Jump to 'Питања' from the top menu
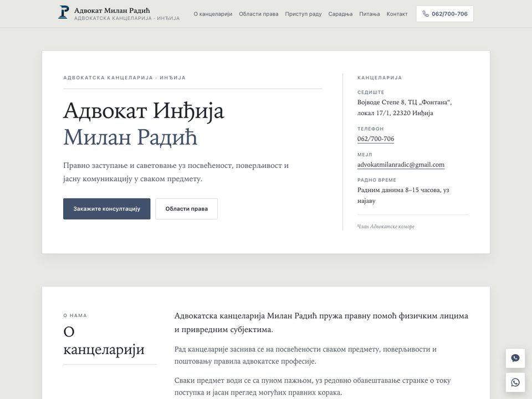The height and width of the screenshot is (399, 532). point(370,14)
